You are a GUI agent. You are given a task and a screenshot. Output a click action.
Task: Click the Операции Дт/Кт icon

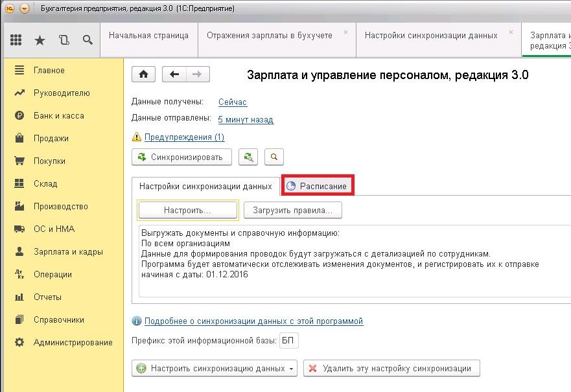point(19,274)
